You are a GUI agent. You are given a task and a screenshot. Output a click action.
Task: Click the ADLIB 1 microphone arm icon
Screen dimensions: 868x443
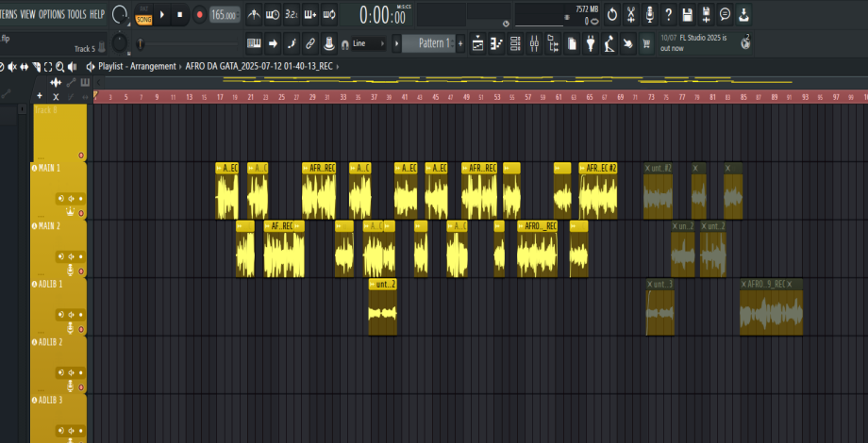tap(71, 329)
